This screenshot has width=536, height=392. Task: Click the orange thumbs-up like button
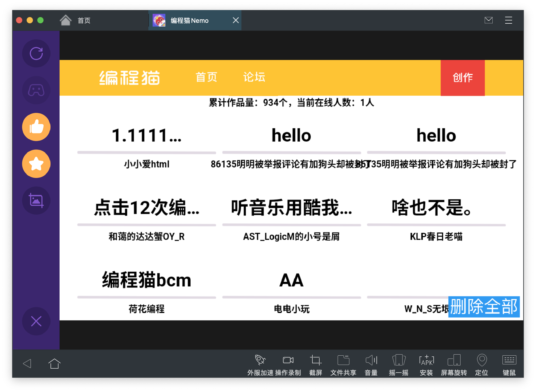(x=36, y=127)
